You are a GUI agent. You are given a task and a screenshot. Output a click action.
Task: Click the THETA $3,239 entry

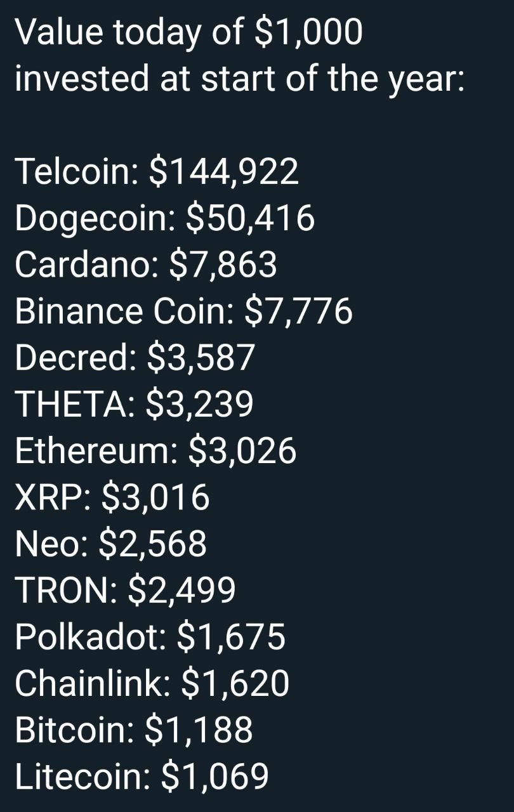pyautogui.click(x=134, y=404)
